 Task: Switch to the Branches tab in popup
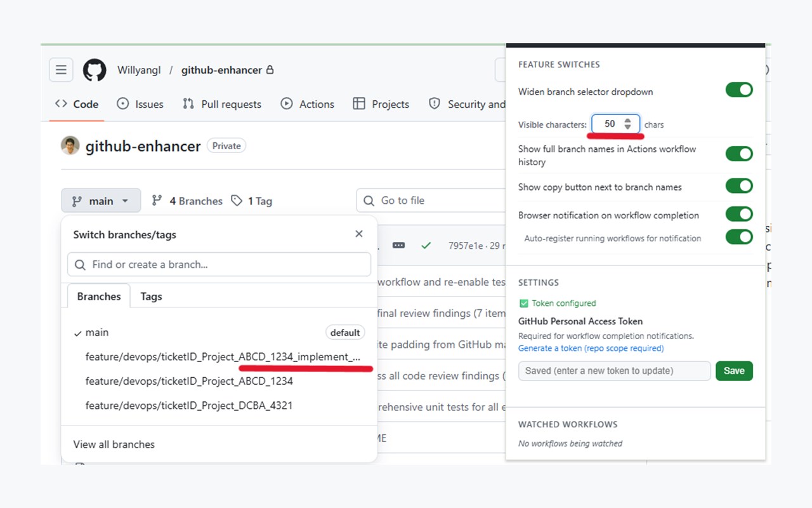coord(99,297)
